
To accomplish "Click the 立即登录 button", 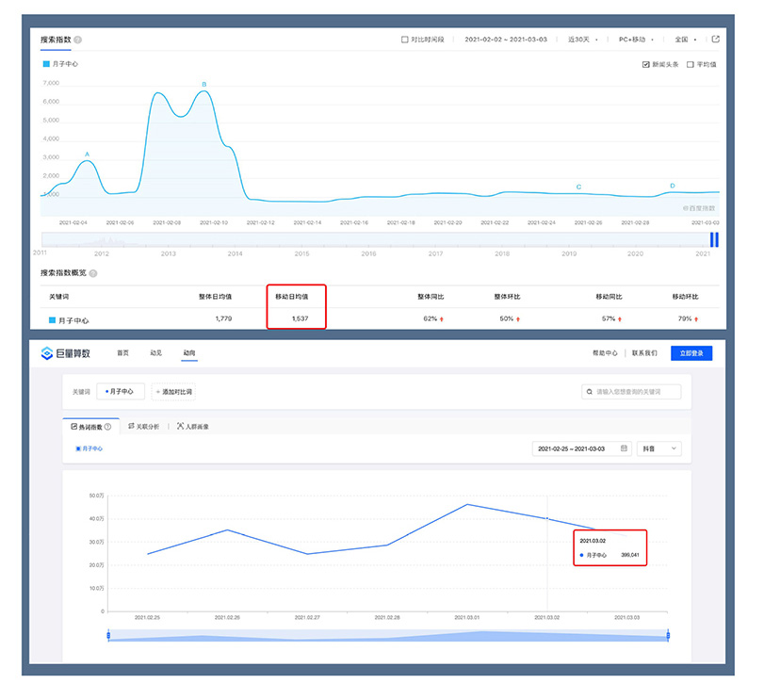I will pos(691,353).
